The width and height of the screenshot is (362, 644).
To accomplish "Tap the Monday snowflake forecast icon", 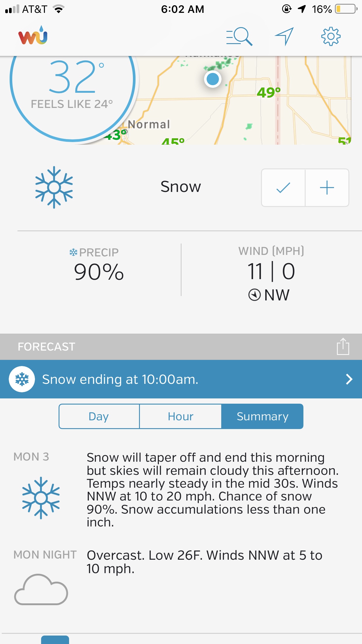I will (x=41, y=498).
